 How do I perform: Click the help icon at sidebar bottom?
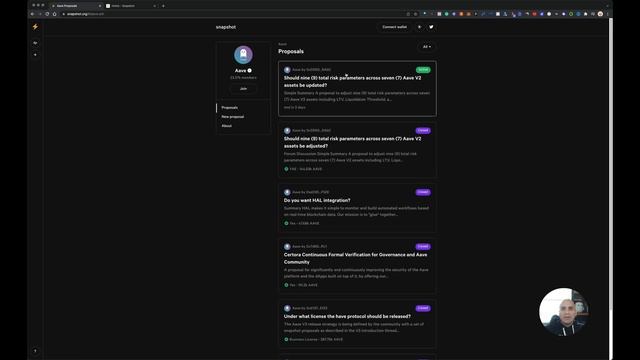pos(35,351)
